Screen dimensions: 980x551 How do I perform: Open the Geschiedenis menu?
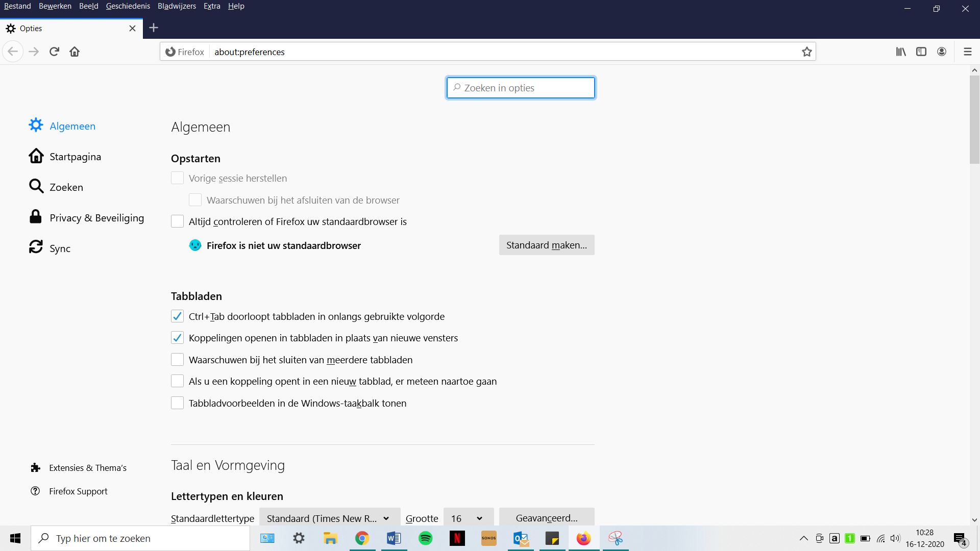(128, 6)
